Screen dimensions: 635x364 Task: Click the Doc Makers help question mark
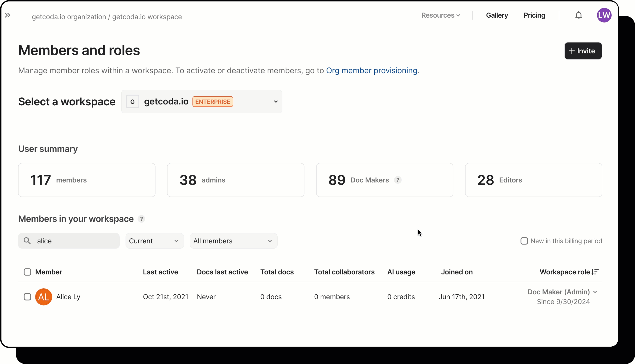398,180
